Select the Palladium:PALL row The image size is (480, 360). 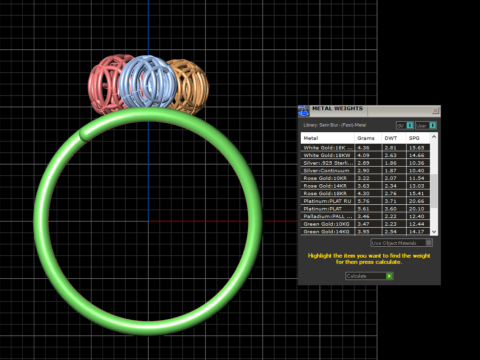[x=365, y=216]
